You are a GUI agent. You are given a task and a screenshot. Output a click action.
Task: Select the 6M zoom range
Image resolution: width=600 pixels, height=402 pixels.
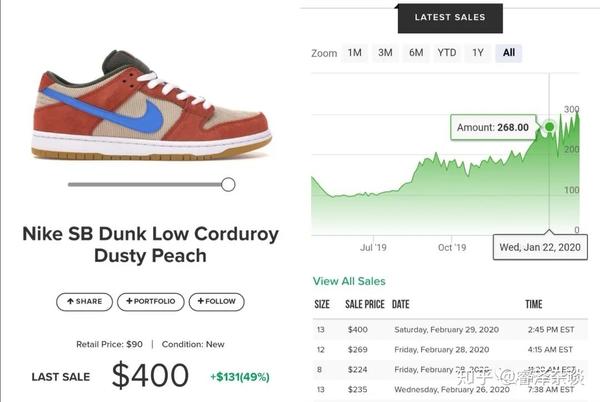(416, 53)
